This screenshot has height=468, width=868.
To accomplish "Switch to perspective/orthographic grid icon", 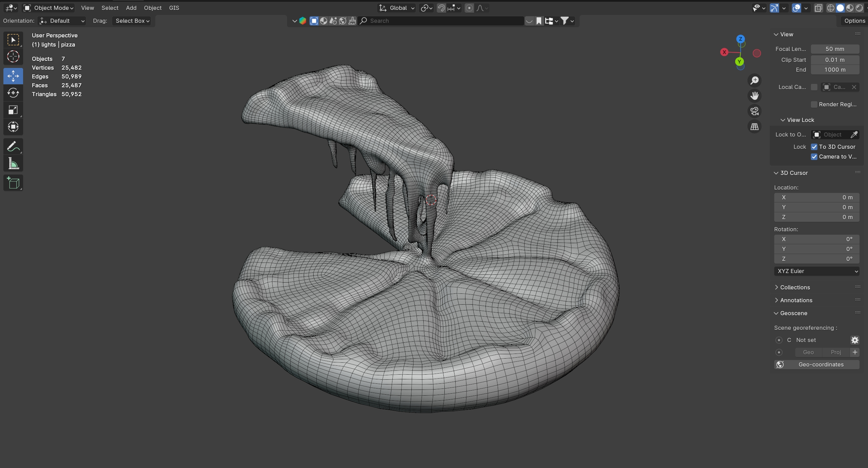I will [754, 127].
